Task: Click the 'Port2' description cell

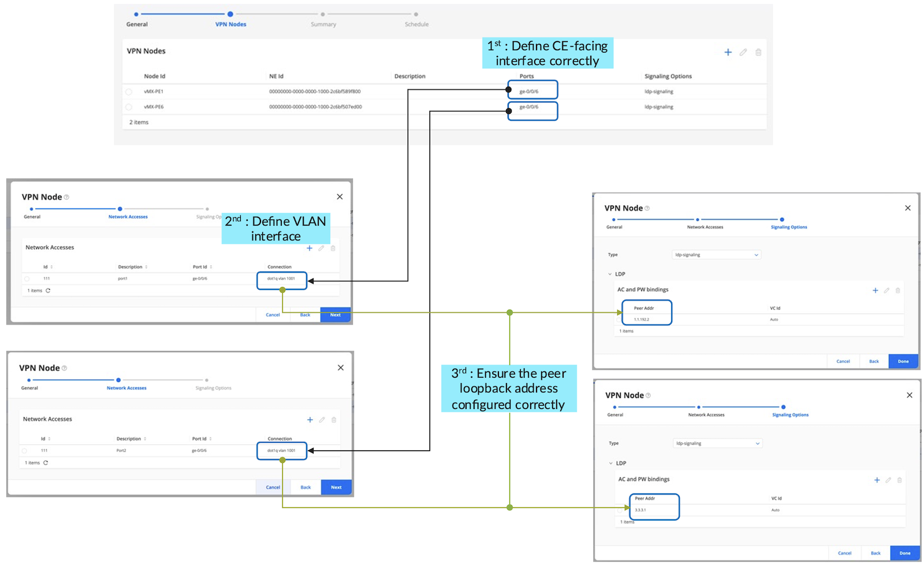Action: 121,451
